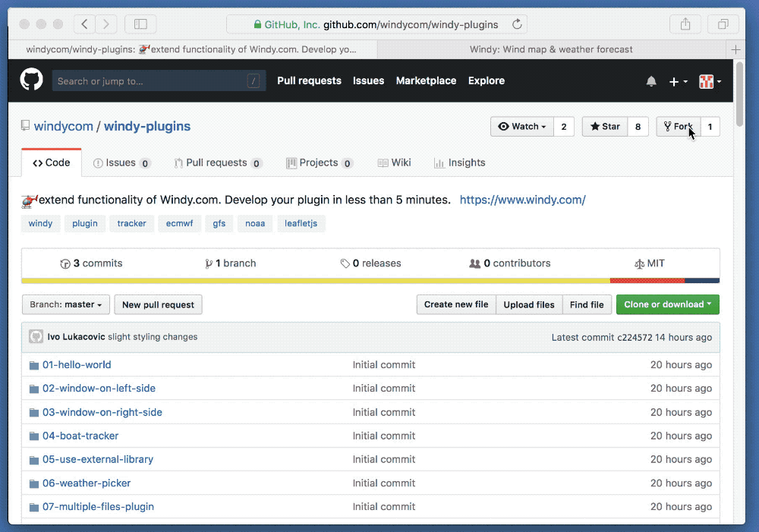The image size is (759, 532).
Task: Switch to Windy: Wind map tab
Action: tap(551, 49)
